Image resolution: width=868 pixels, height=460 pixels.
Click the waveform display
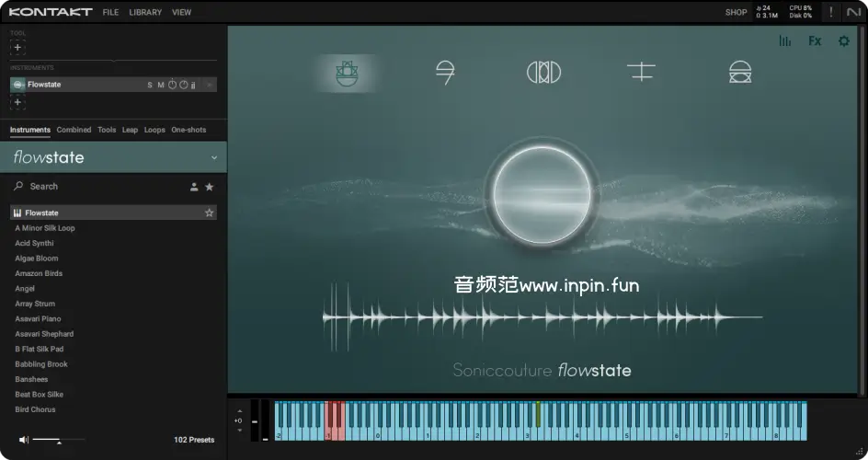click(x=542, y=317)
